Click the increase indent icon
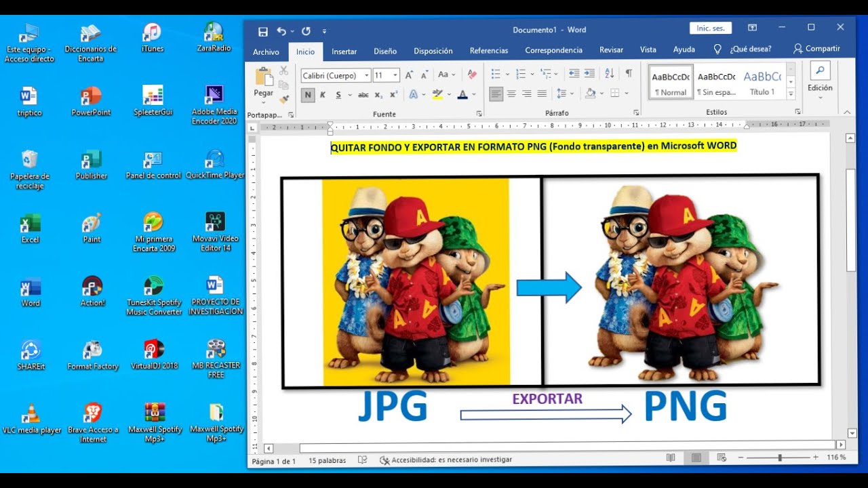The image size is (868, 488). (589, 74)
